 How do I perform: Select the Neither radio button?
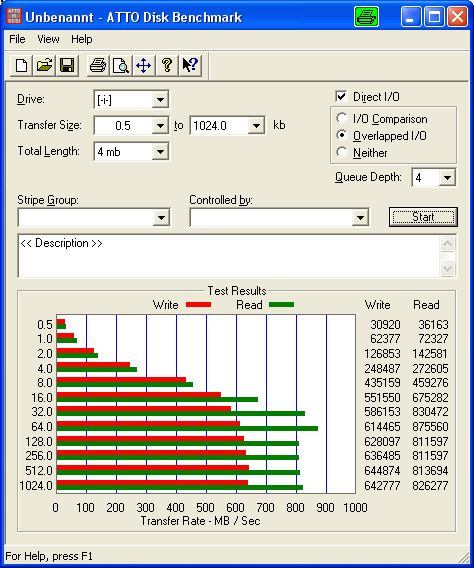click(x=341, y=153)
